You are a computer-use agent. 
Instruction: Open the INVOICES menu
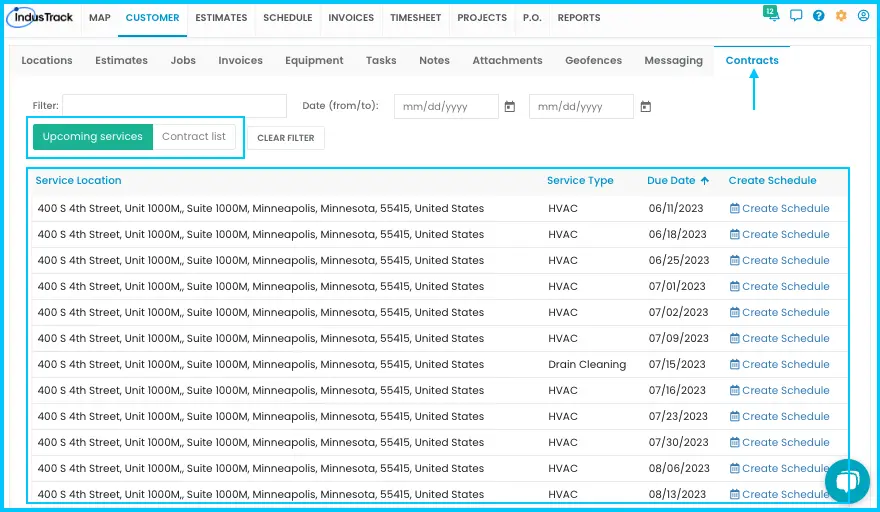351,18
